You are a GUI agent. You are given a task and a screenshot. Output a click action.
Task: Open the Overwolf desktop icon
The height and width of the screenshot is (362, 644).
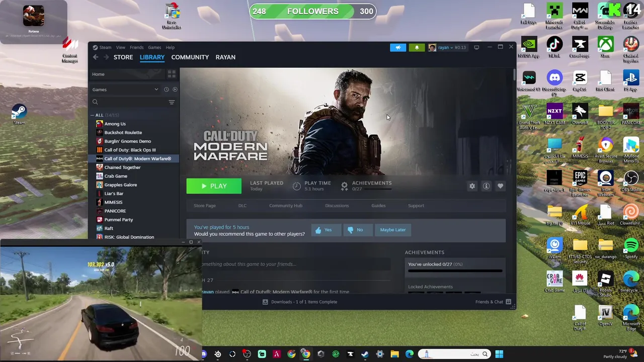coord(580,114)
